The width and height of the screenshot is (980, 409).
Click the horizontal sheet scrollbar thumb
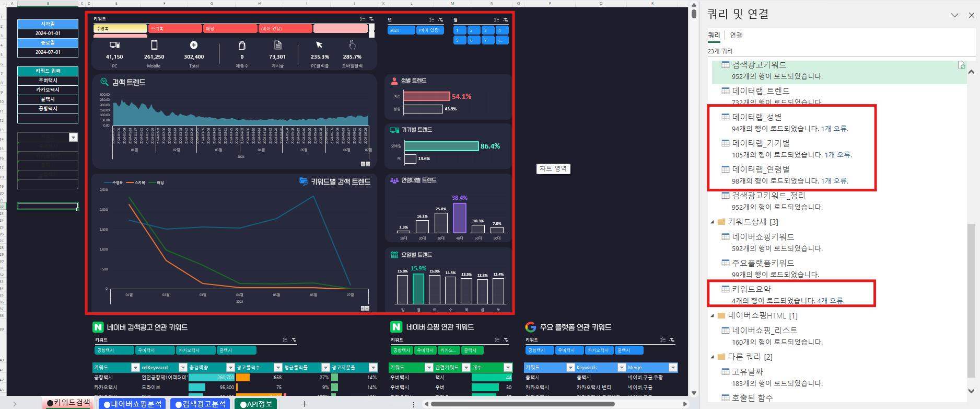[x=522, y=404]
